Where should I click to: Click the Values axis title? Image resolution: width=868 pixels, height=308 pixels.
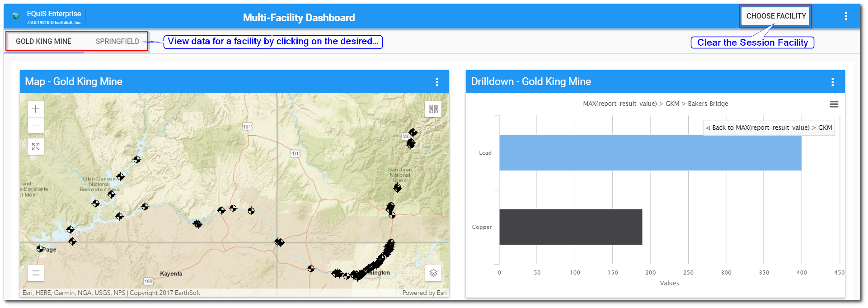[669, 283]
